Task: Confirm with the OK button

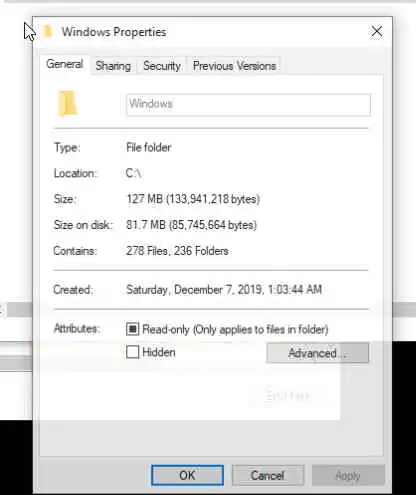Action: (187, 475)
